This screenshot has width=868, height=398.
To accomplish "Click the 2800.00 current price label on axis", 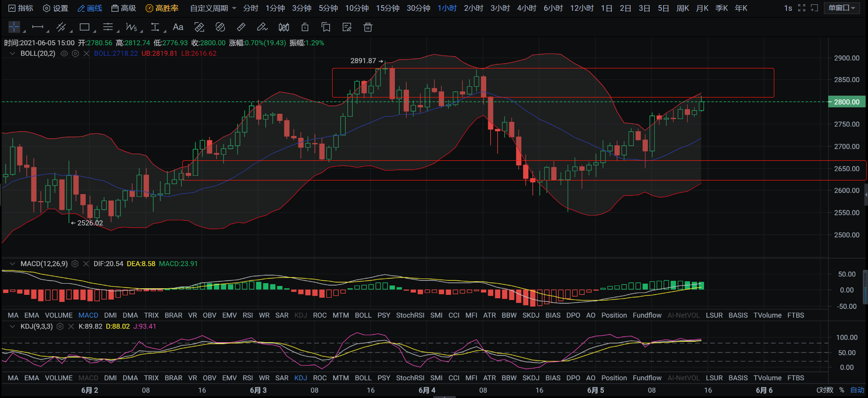I will (846, 102).
